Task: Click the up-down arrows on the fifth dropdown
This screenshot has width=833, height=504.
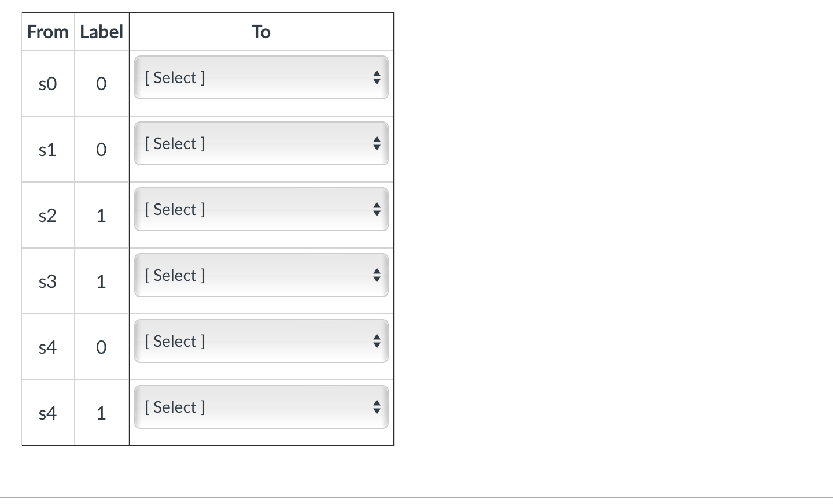Action: [376, 341]
